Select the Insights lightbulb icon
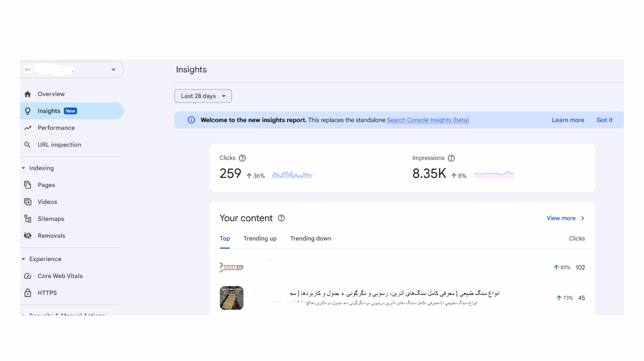This screenshot has width=644, height=361. (x=27, y=111)
